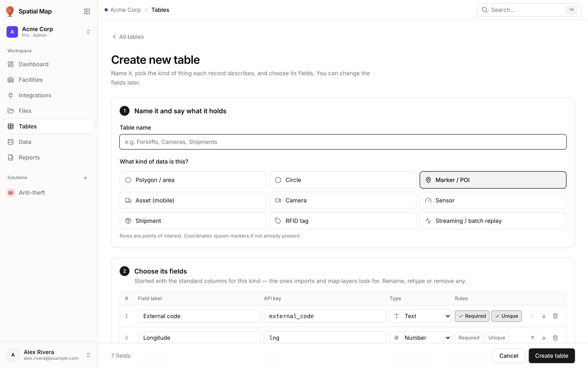This screenshot has height=368, width=588.
Task: Go back to All tables
Action: tap(128, 37)
